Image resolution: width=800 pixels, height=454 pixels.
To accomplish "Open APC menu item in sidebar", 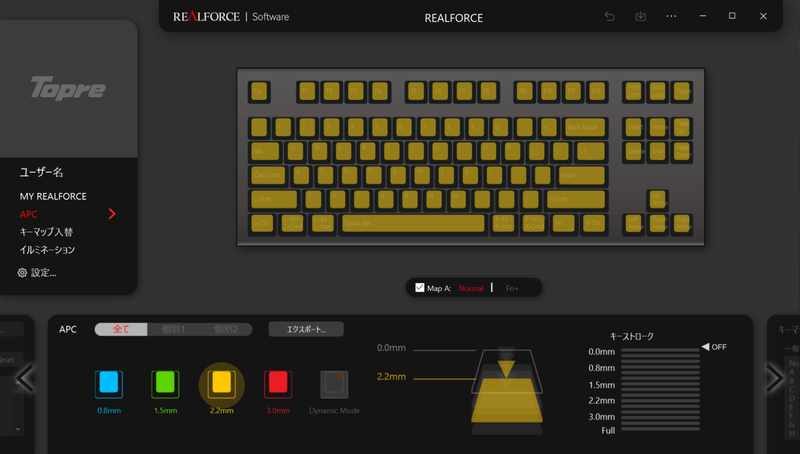I will click(x=29, y=214).
